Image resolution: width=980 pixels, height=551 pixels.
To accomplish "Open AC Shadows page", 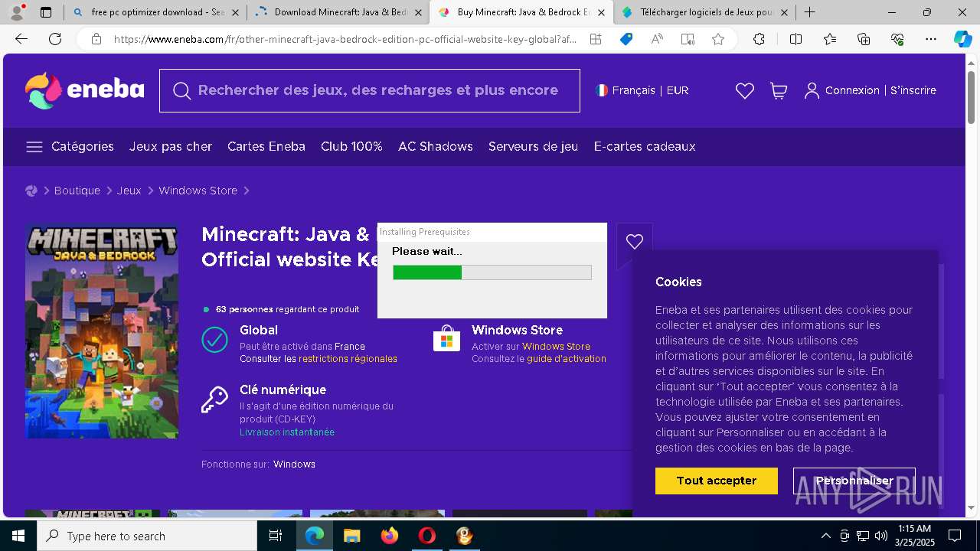I will [x=436, y=146].
